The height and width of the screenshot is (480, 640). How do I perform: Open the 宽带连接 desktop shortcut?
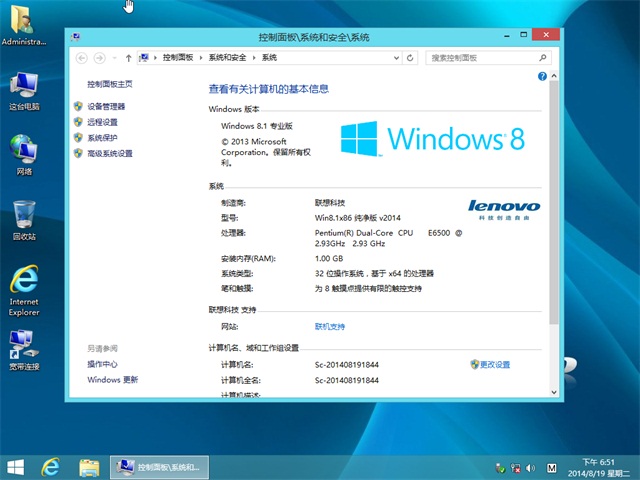click(24, 350)
